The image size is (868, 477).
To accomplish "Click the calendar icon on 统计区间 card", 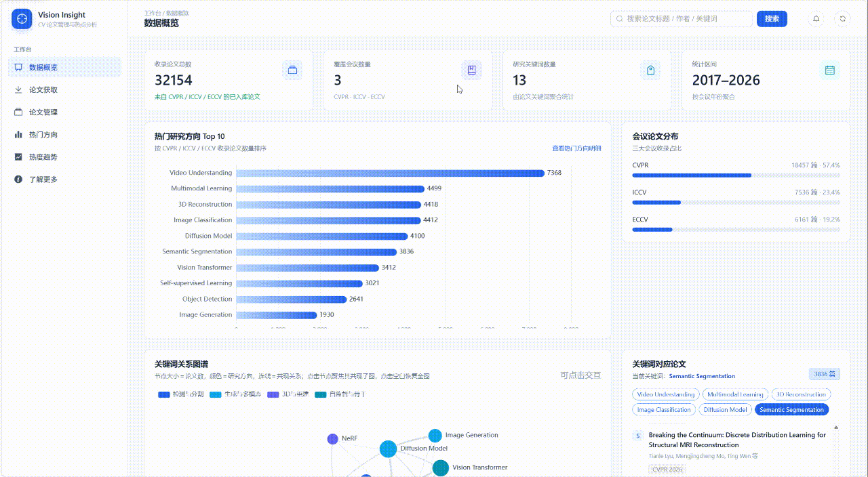I will tap(829, 70).
